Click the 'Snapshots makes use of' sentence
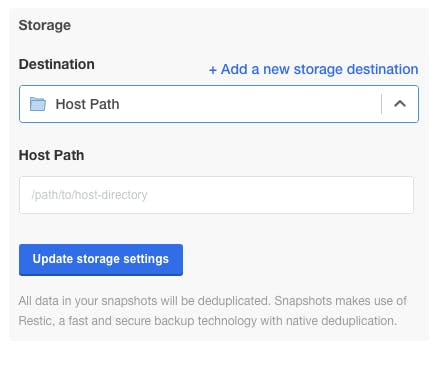The image size is (443, 370). tap(340, 301)
